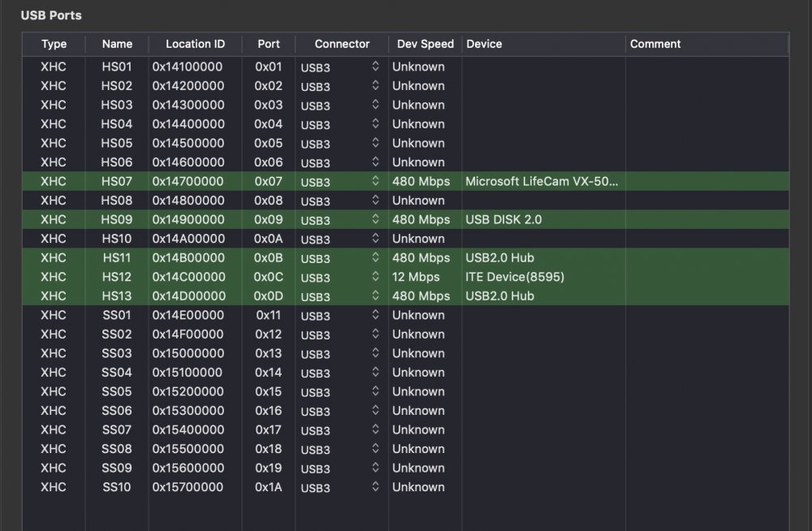Click the USB Ports section title

coord(51,15)
